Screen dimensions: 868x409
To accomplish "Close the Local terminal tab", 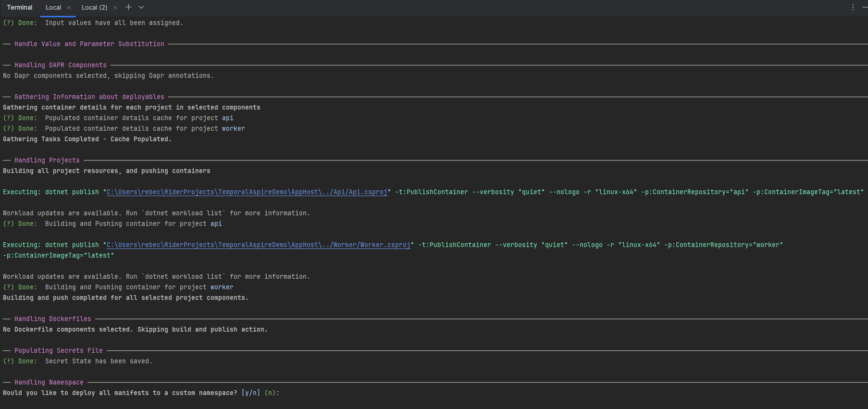I will [x=69, y=8].
